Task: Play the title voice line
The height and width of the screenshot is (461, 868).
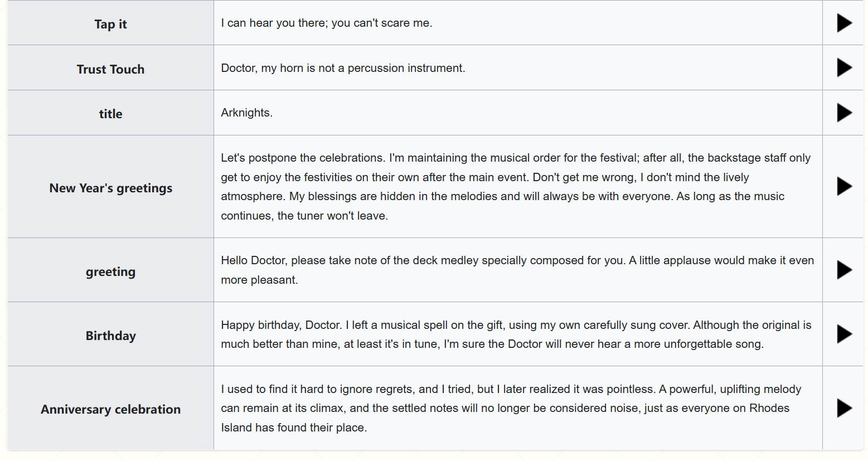Action: pyautogui.click(x=844, y=113)
